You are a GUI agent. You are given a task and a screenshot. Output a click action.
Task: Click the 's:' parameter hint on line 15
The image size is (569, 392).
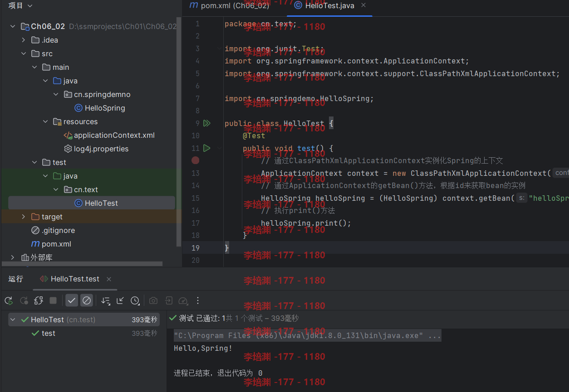522,198
